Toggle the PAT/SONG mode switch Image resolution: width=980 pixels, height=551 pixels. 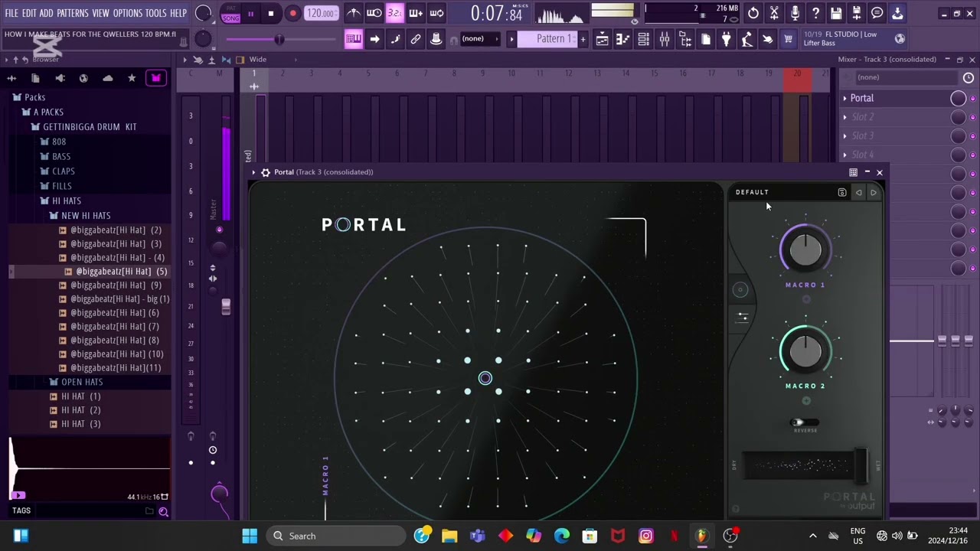point(230,13)
